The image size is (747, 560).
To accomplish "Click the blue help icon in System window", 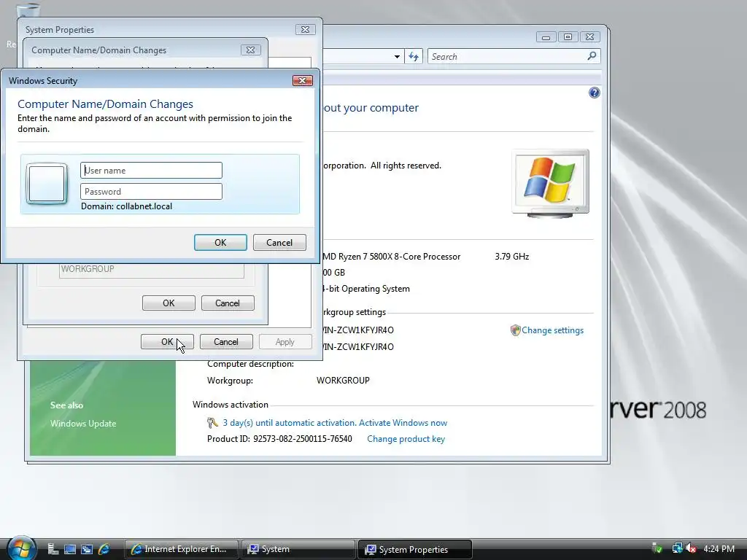I will [x=594, y=93].
